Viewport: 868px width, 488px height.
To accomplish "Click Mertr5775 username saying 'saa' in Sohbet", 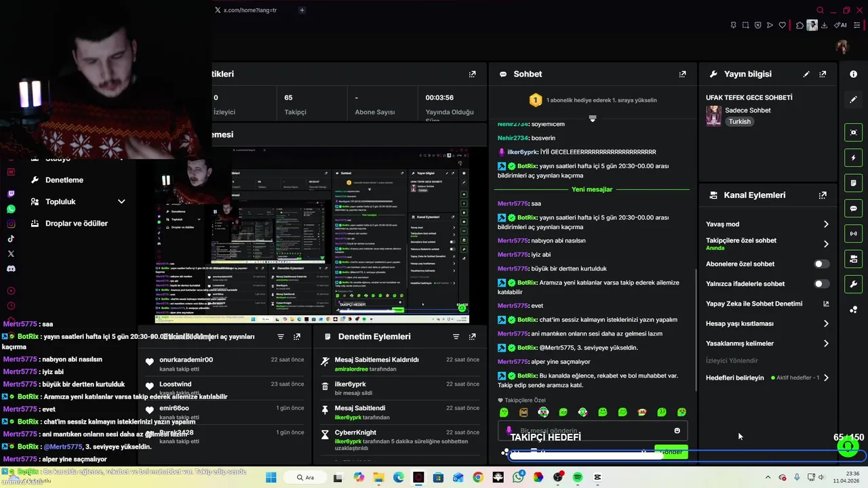I will (513, 203).
